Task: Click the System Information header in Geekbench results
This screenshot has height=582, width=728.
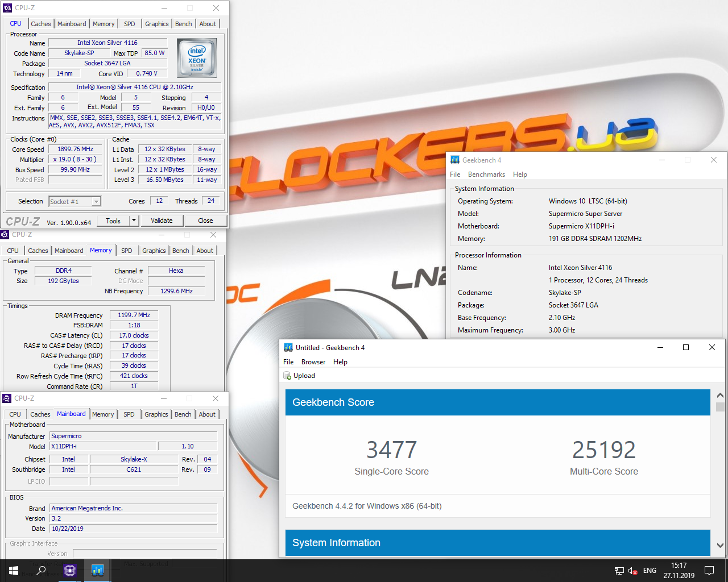Action: tap(498, 542)
